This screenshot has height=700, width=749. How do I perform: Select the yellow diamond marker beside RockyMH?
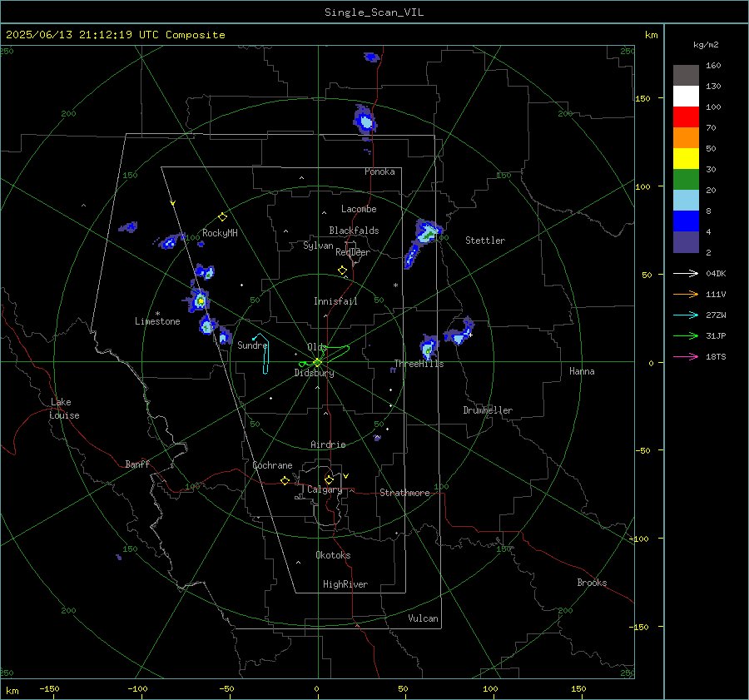222,217
